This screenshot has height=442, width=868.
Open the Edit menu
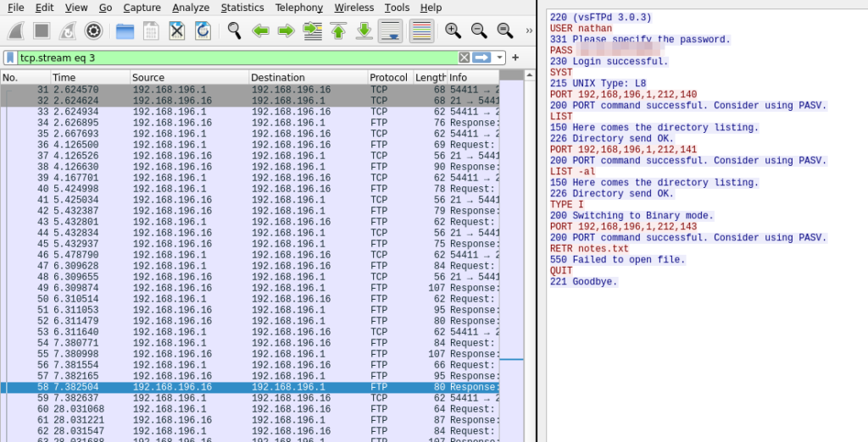pyautogui.click(x=44, y=8)
